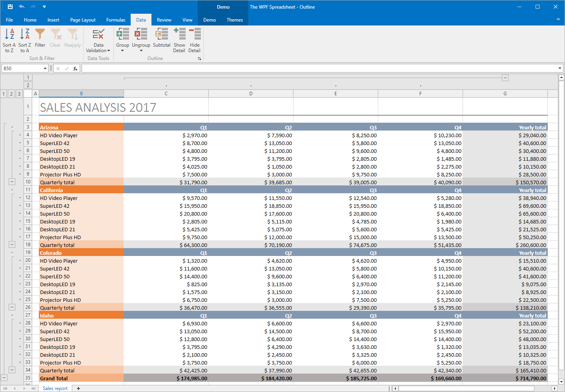Open the Name Box dropdown
The width and height of the screenshot is (565, 392).
click(46, 68)
